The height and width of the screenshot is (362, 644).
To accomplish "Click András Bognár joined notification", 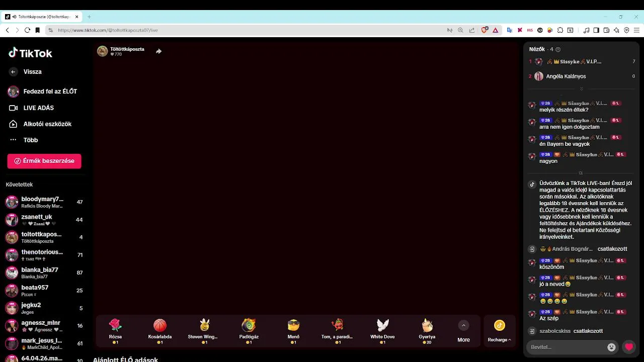I will point(578,249).
